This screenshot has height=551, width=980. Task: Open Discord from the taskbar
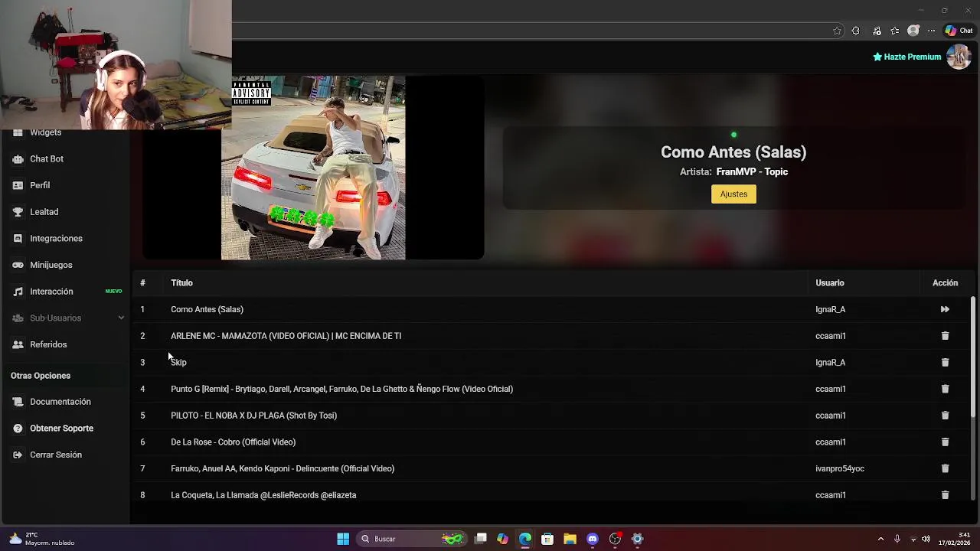[x=592, y=539]
